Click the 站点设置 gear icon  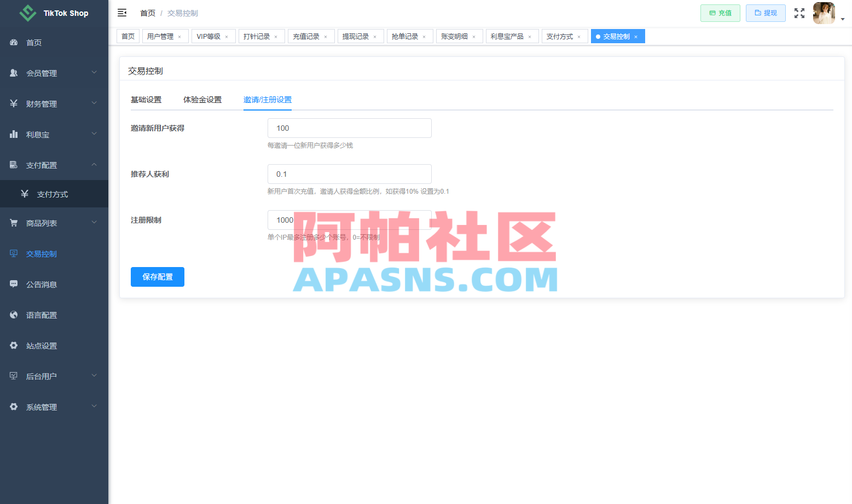point(14,345)
